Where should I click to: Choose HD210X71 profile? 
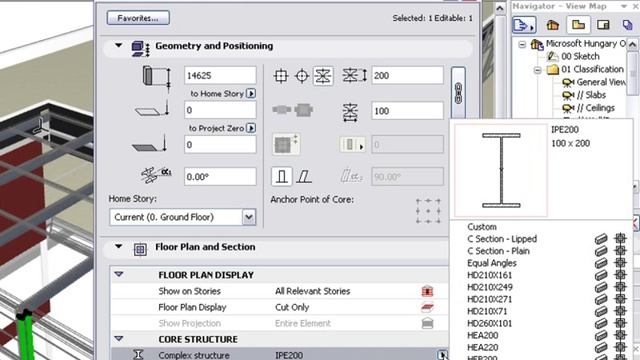click(487, 311)
